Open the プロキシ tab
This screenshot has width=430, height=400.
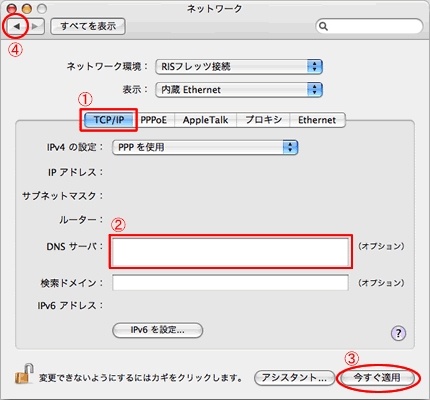(263, 120)
